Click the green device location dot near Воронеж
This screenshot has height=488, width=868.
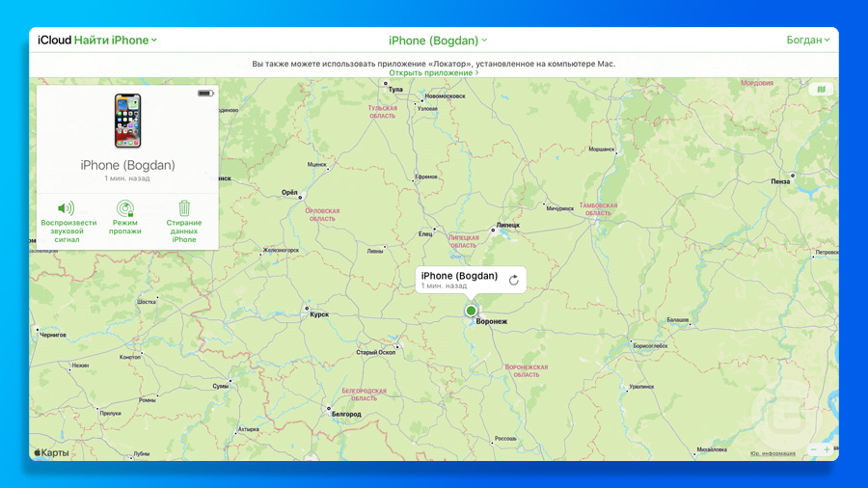[x=471, y=311]
